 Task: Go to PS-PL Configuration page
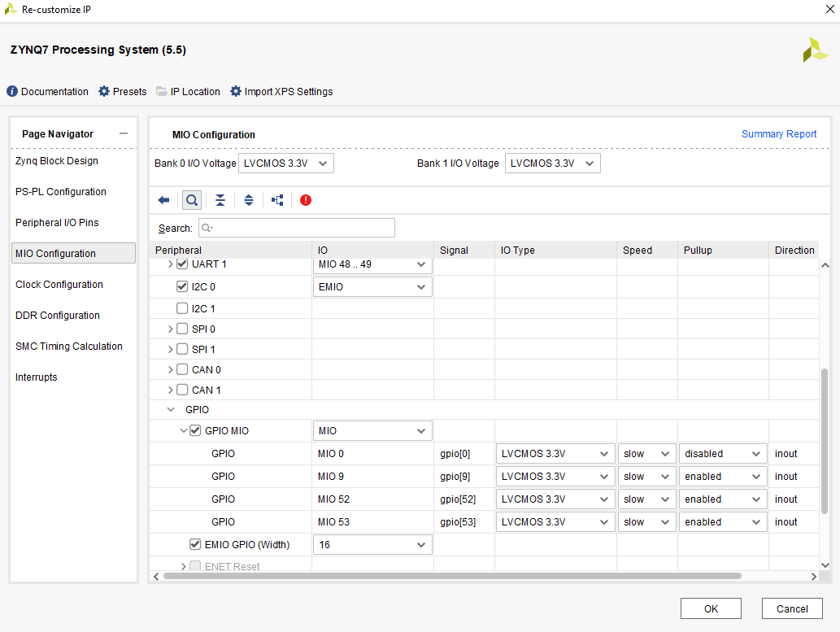coord(60,191)
